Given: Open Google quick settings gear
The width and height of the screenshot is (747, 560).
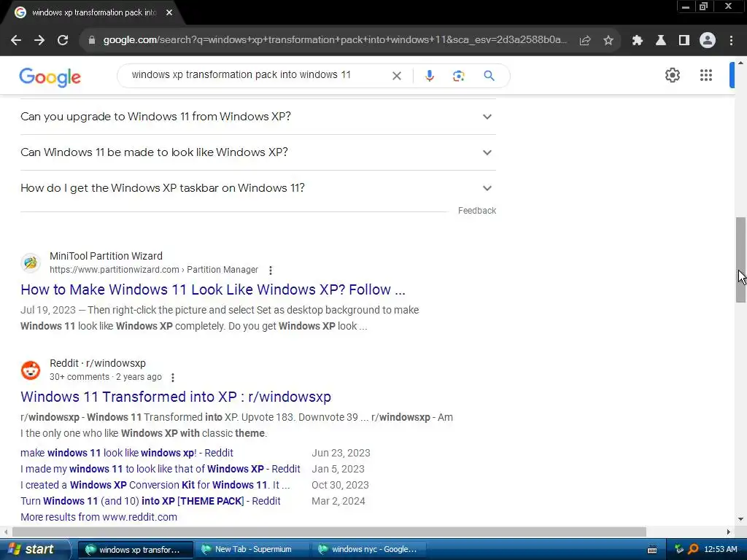Looking at the screenshot, I should tap(672, 75).
